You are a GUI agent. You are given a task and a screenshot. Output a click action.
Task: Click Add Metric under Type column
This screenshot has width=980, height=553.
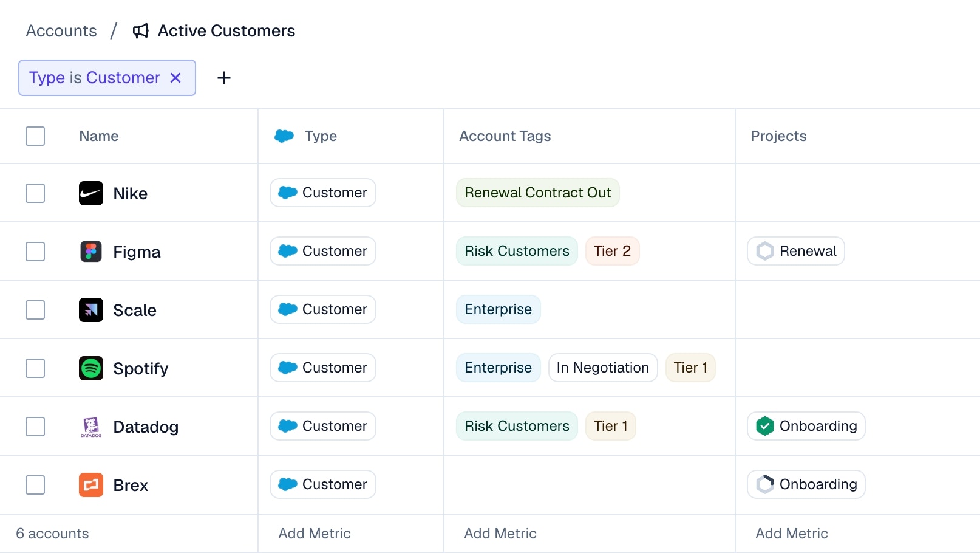click(x=315, y=534)
